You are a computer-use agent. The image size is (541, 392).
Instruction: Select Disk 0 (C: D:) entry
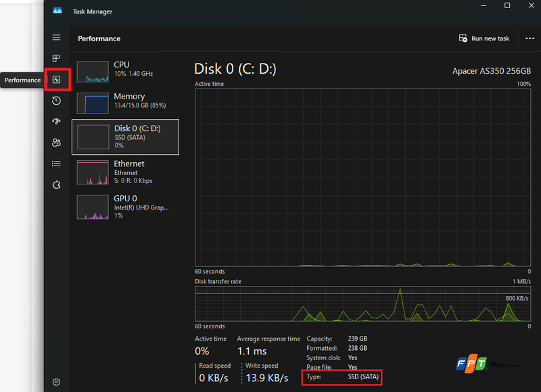point(125,137)
